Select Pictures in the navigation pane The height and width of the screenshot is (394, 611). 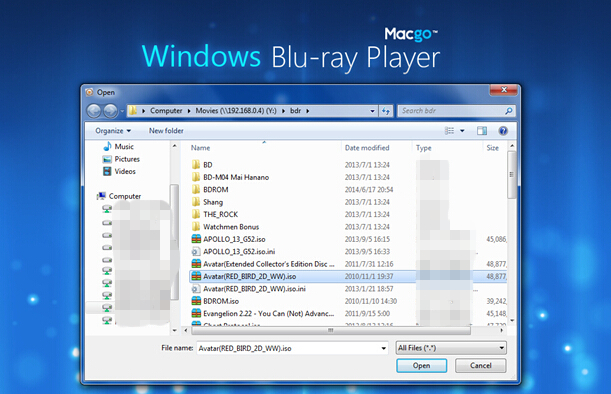(x=127, y=159)
